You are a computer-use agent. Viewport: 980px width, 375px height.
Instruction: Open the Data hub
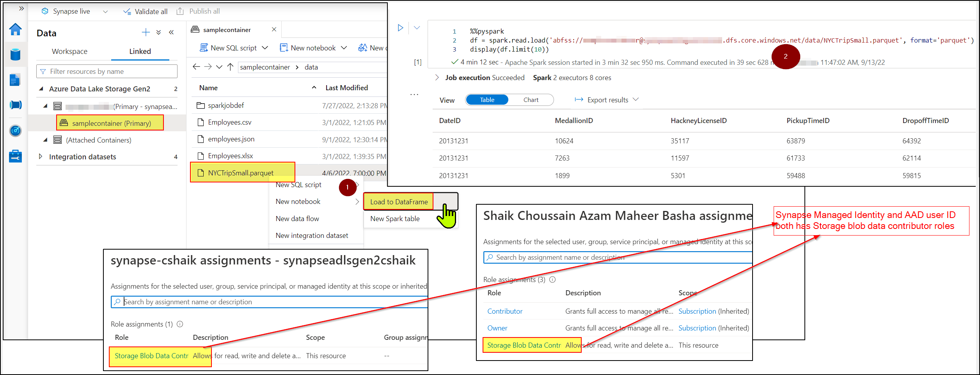(15, 55)
